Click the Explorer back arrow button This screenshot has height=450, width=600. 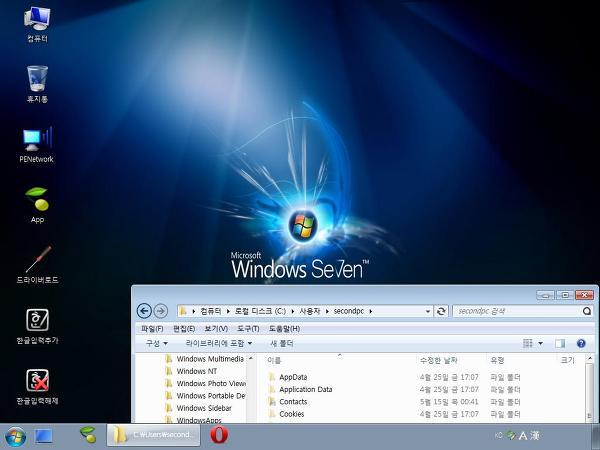pos(144,311)
